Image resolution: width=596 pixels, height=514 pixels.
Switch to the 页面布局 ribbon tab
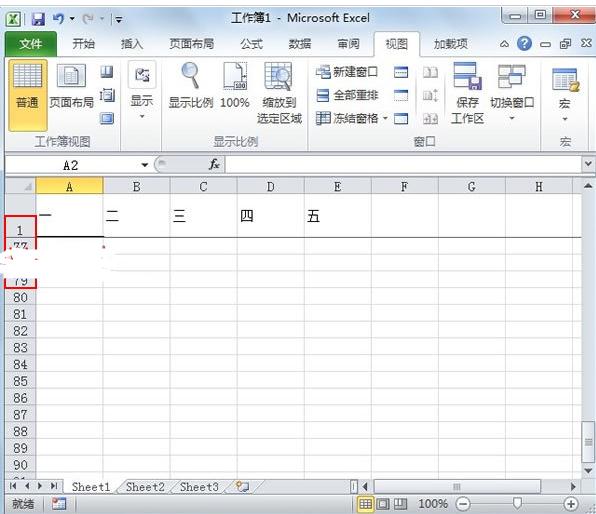(x=191, y=44)
